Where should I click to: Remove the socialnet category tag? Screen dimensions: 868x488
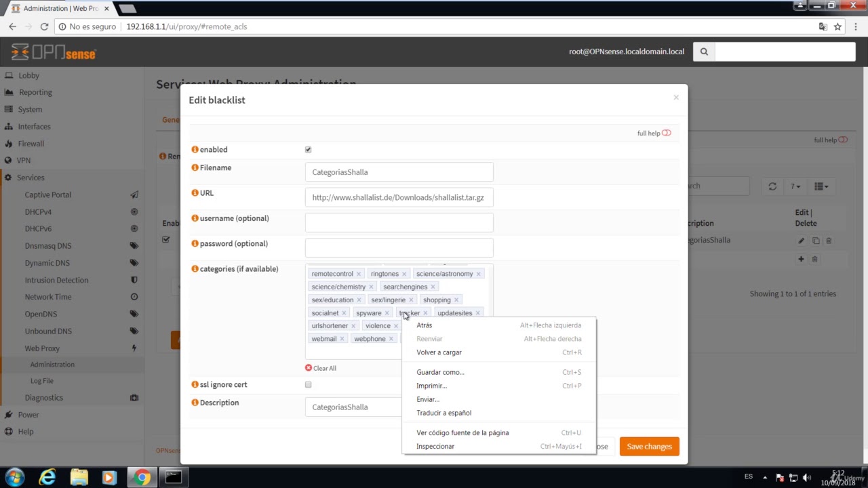pos(344,313)
